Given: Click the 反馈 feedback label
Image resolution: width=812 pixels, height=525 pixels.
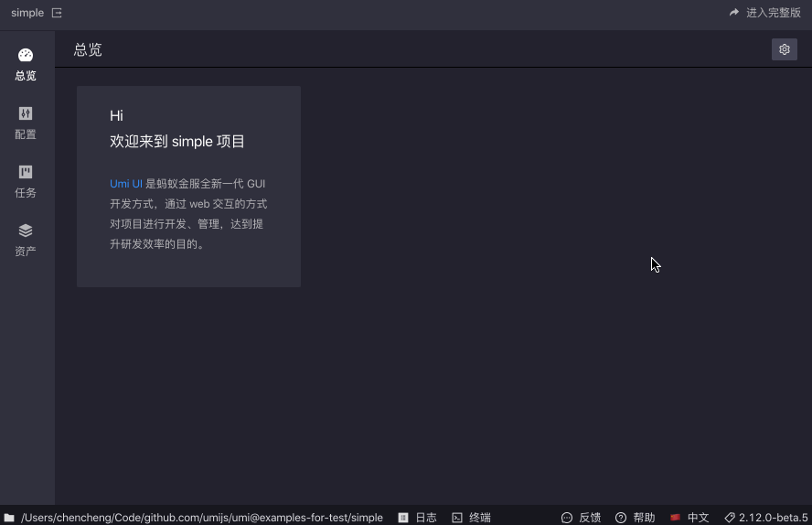Looking at the screenshot, I should (x=590, y=518).
